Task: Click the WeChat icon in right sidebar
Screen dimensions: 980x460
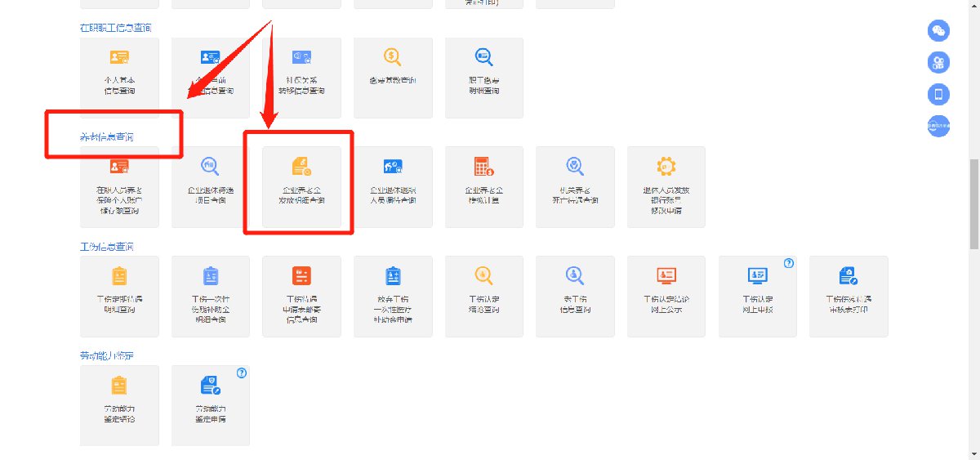Action: [938, 31]
